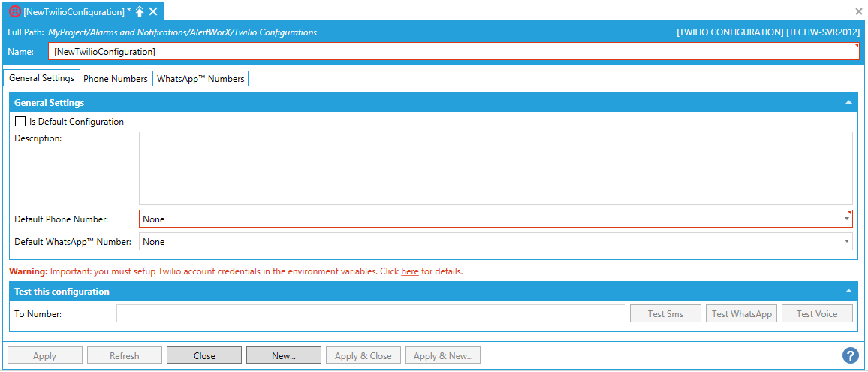
Task: Select the General Settings tab
Action: [41, 78]
